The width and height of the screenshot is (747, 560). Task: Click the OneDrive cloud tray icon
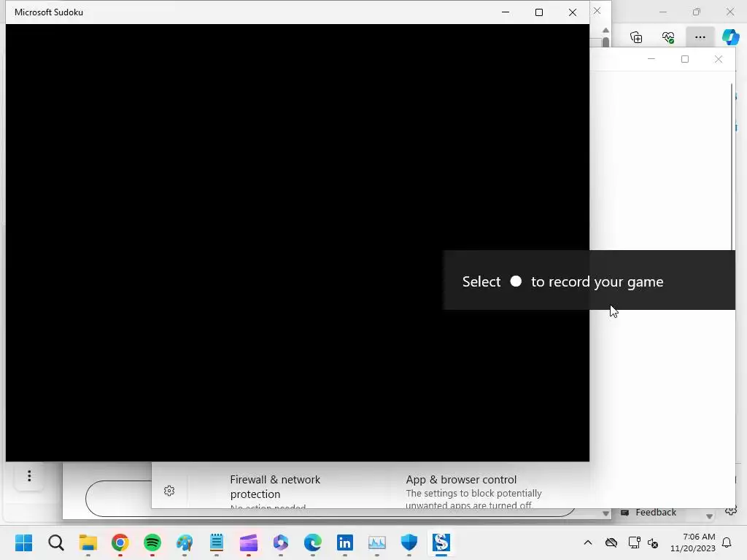[611, 542]
